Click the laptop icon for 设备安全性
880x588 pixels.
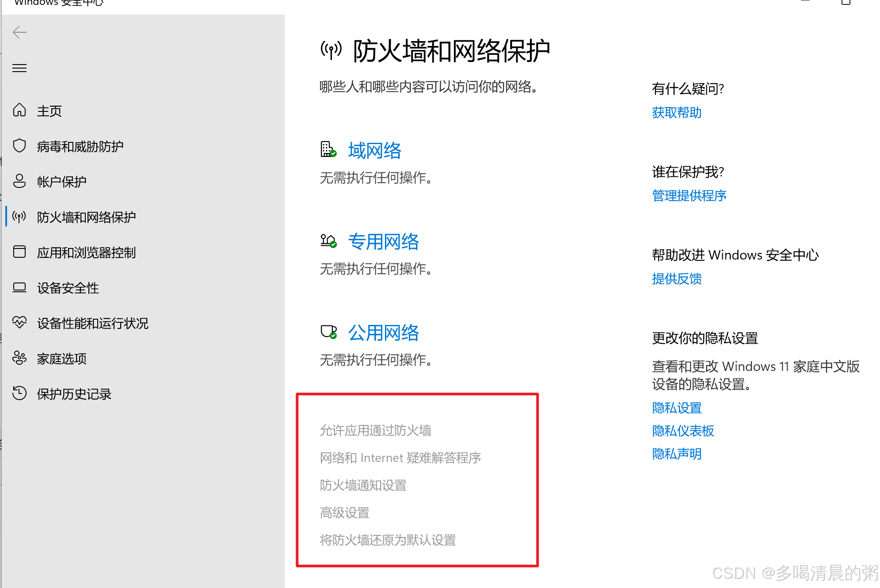point(19,287)
